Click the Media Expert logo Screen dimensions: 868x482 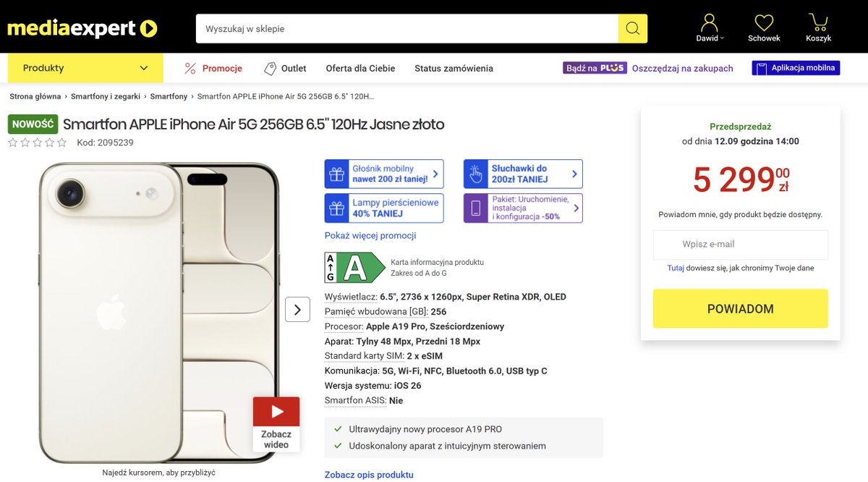pos(82,29)
